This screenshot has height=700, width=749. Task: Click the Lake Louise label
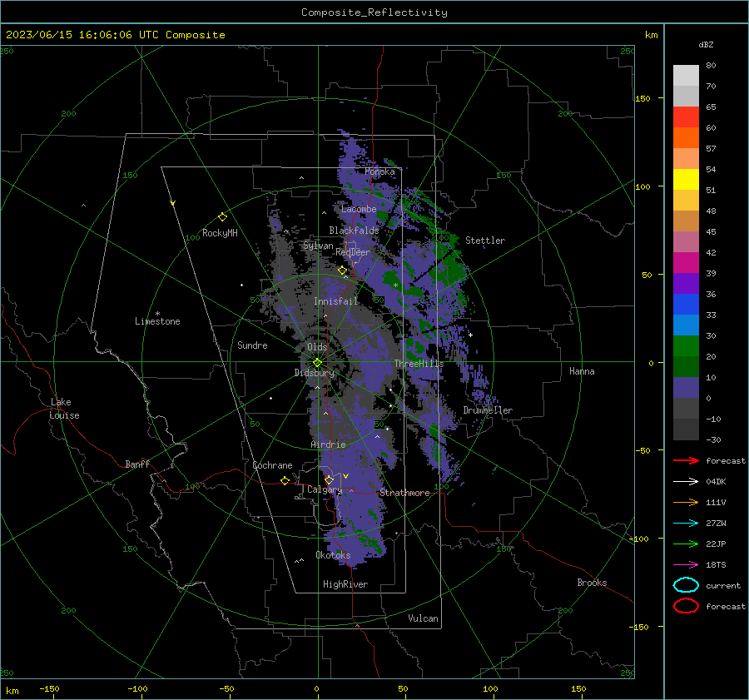click(x=64, y=409)
